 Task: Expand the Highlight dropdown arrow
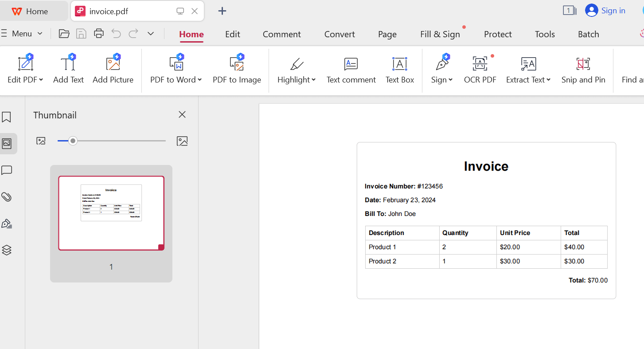point(313,80)
